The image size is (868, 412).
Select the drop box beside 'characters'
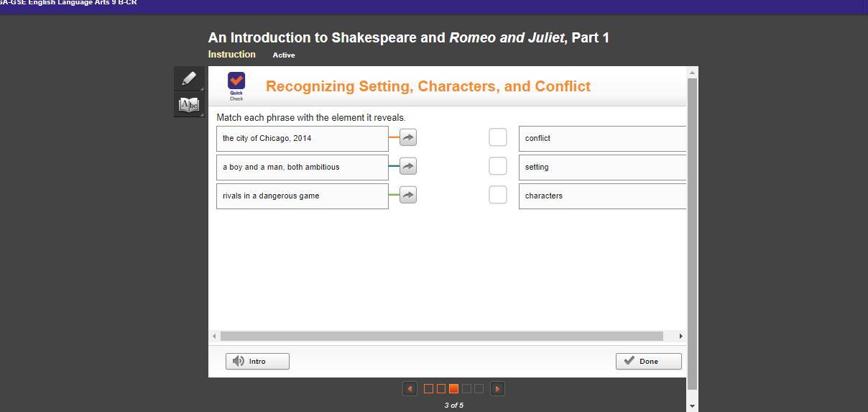tap(498, 195)
